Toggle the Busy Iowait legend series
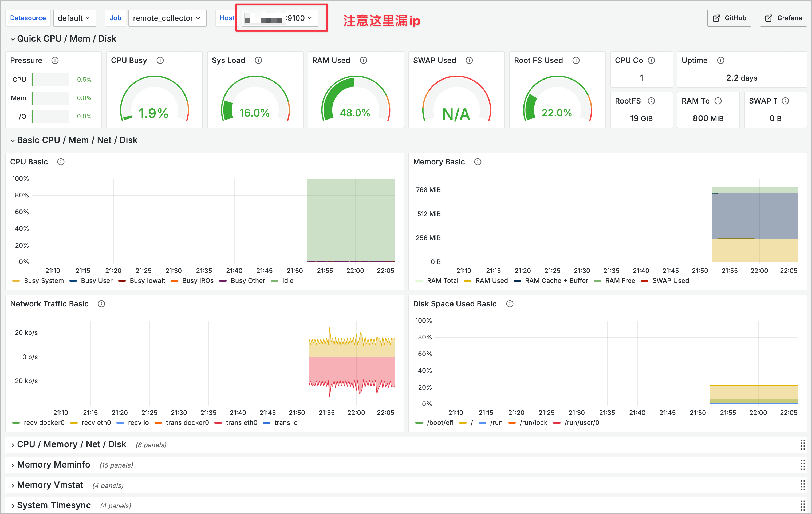Image resolution: width=812 pixels, height=514 pixels. pyautogui.click(x=147, y=281)
